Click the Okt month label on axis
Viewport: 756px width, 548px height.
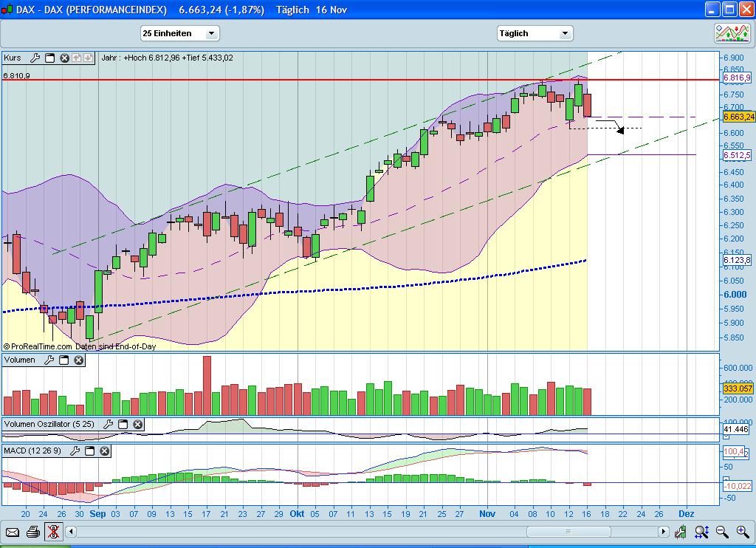pyautogui.click(x=297, y=514)
